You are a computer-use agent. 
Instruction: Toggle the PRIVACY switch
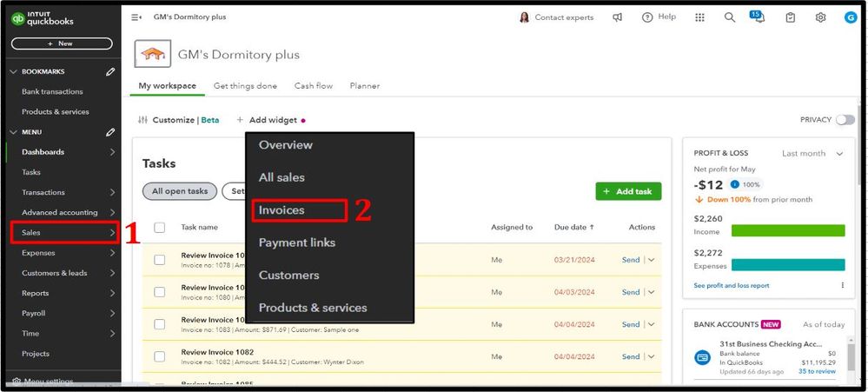[x=845, y=120]
